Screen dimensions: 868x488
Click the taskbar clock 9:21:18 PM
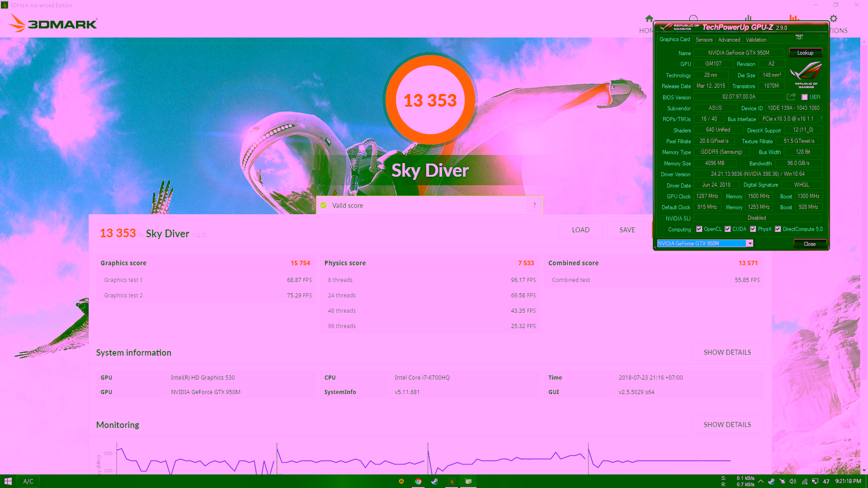[x=848, y=481]
